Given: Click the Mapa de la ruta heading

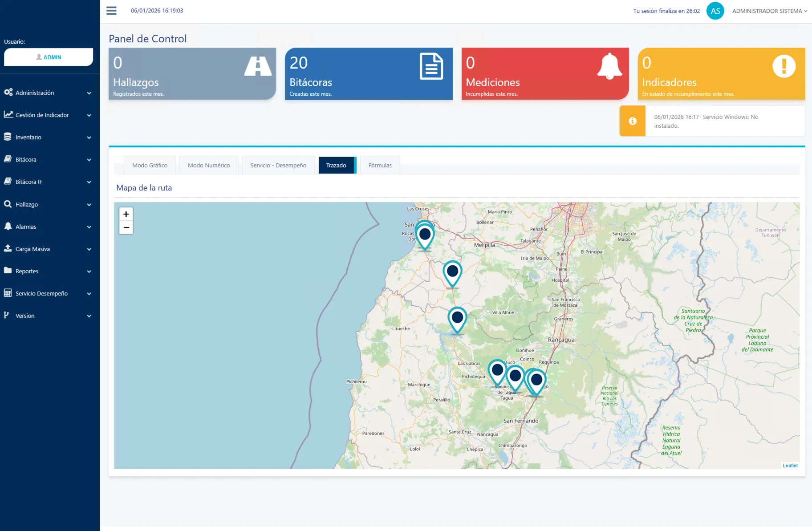Looking at the screenshot, I should [x=144, y=188].
